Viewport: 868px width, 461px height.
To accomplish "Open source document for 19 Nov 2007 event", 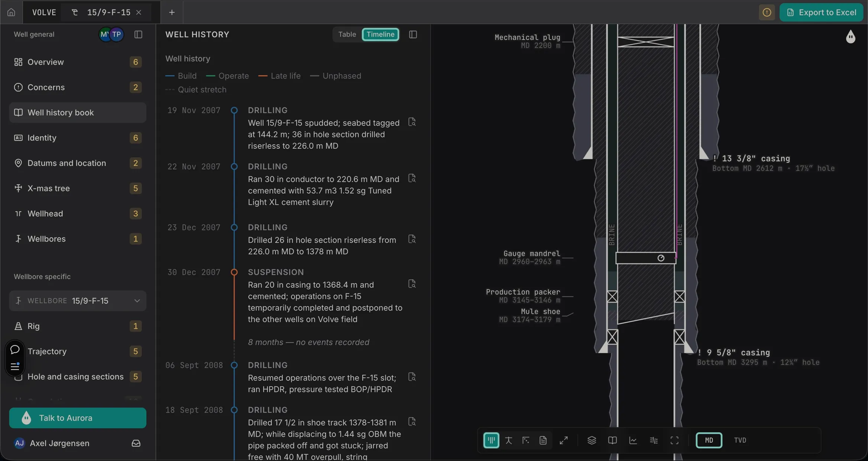I will 412,122.
